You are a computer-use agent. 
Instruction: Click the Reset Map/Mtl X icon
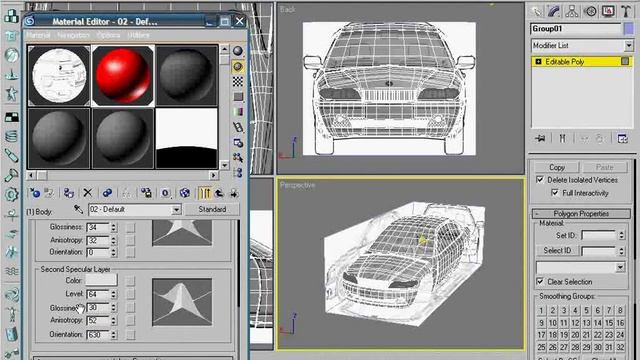coord(88,193)
